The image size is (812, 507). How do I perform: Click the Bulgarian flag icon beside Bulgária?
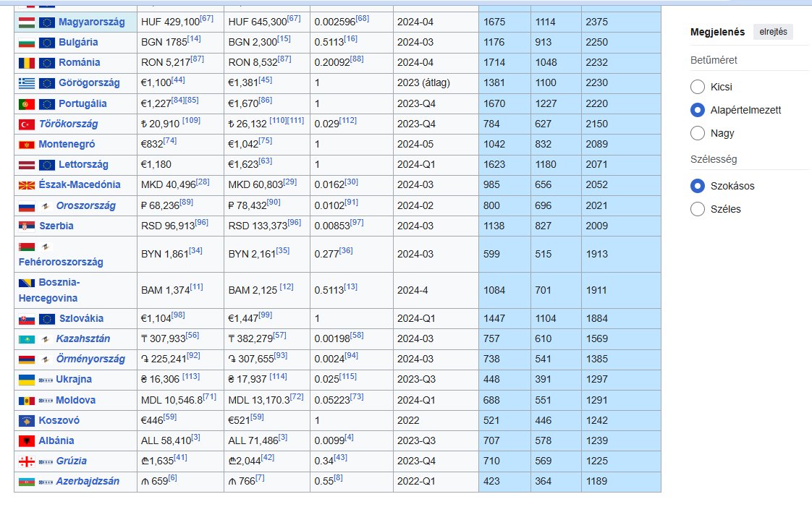tap(26, 43)
